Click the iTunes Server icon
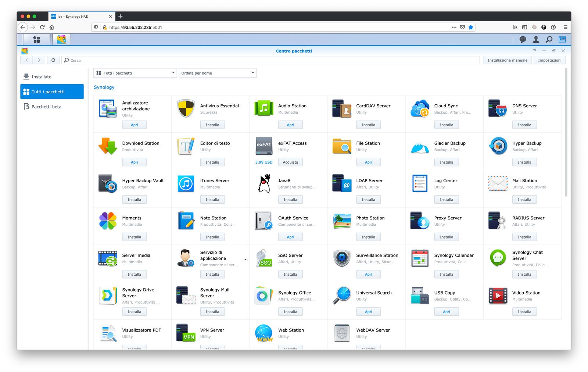Viewport: 588px width, 372px height. 186,183
